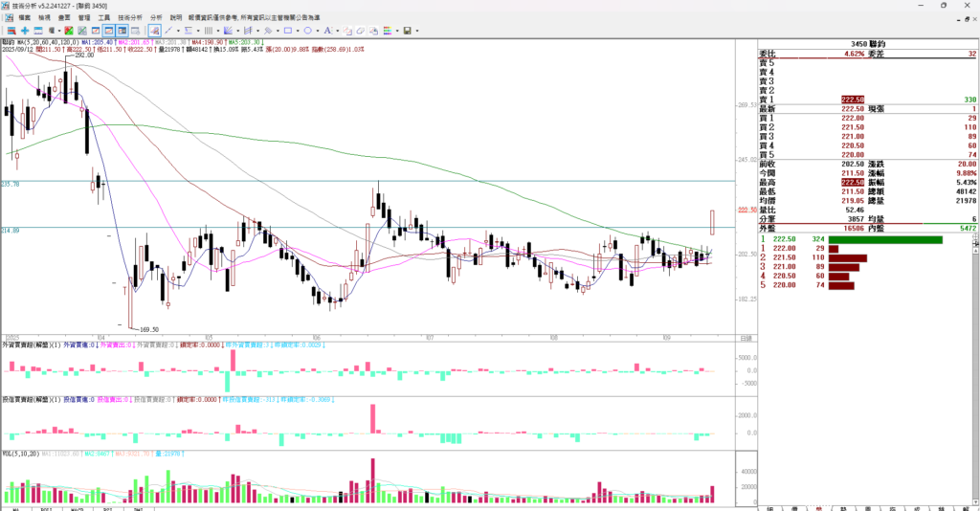Click the blue plus add-stock toolbar icon

(25, 30)
